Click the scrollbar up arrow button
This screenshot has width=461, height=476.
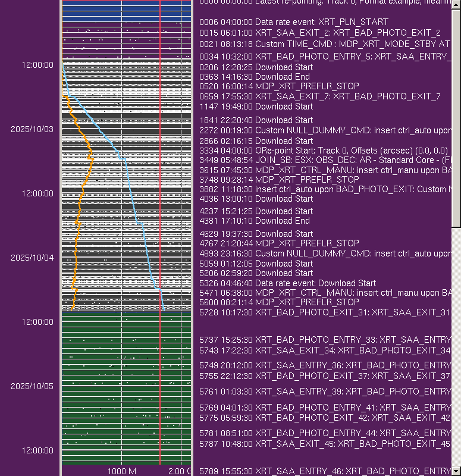456,4
